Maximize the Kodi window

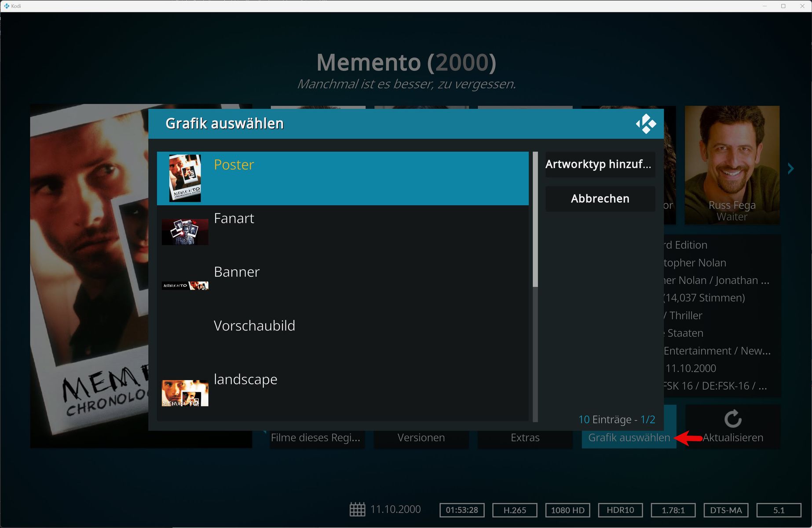tap(783, 6)
